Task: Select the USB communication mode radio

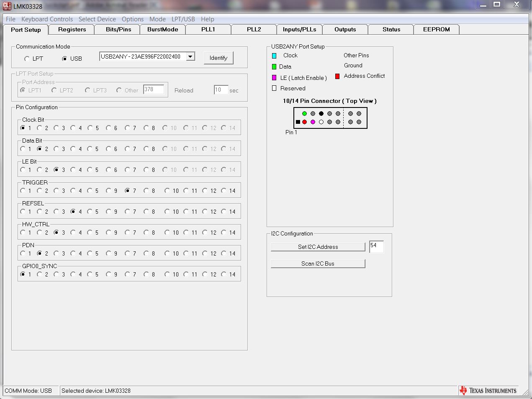Action: point(64,59)
